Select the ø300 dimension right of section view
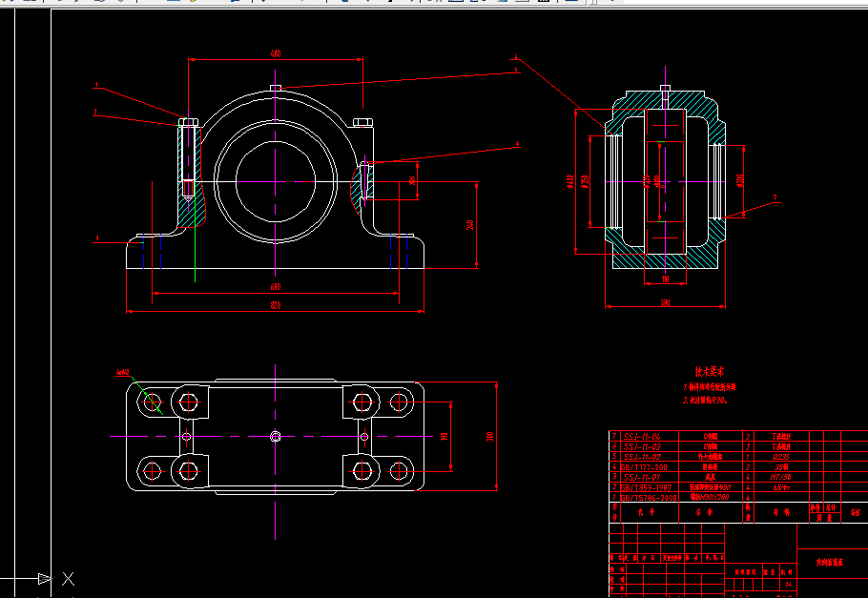The height and width of the screenshot is (598, 868). [740, 181]
